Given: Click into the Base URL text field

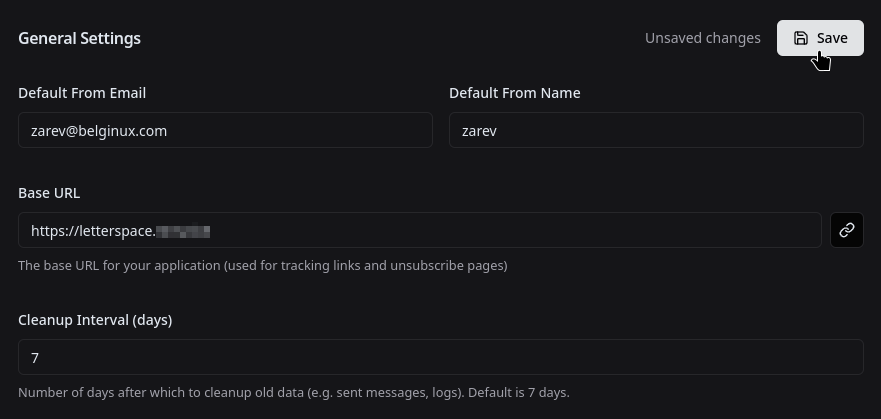Looking at the screenshot, I should pyautogui.click(x=420, y=230).
